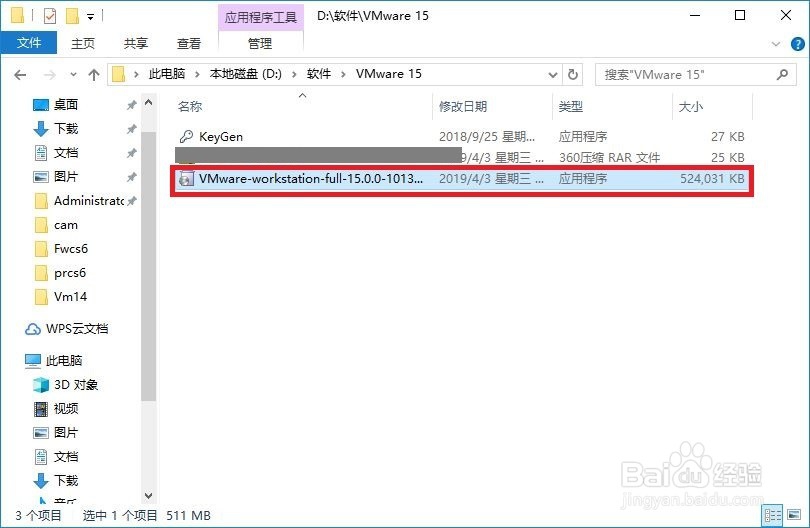Open 图片 under 此电脑
Screen dimensions: 810x528
pyautogui.click(x=66, y=433)
